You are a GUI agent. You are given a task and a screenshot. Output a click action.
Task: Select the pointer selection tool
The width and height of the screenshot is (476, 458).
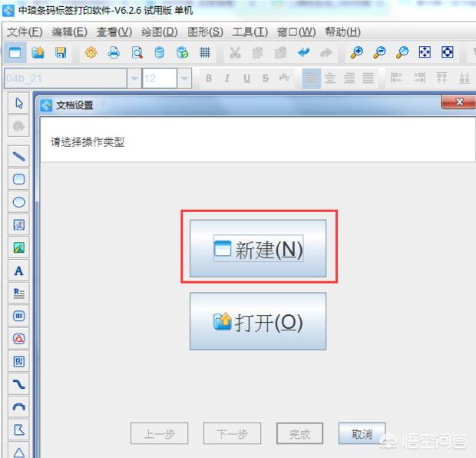[19, 103]
